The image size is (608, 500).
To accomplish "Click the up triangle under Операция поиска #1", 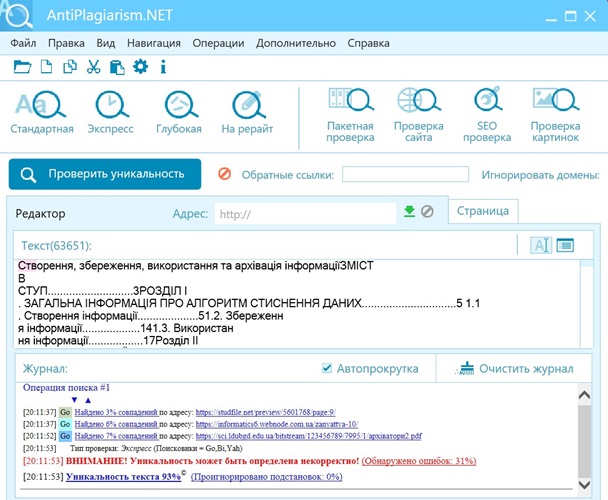I will pos(88,400).
